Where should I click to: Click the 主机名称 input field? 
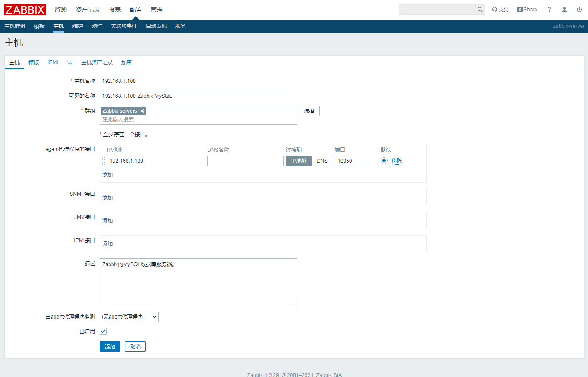pyautogui.click(x=198, y=81)
